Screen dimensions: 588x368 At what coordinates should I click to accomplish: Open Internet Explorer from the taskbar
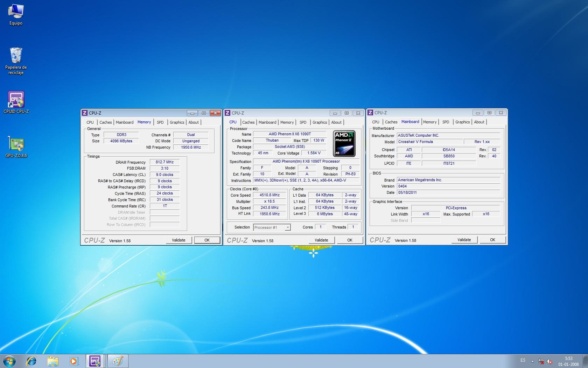(31, 361)
